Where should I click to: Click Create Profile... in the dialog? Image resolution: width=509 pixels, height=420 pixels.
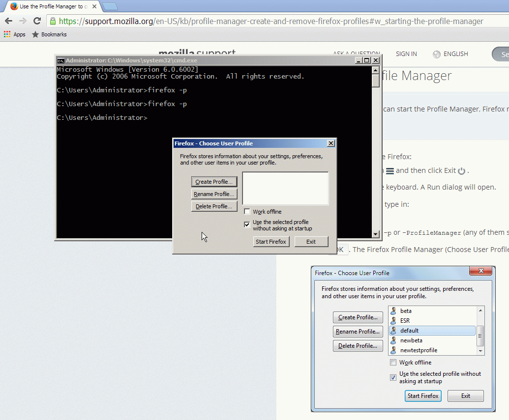tap(214, 182)
